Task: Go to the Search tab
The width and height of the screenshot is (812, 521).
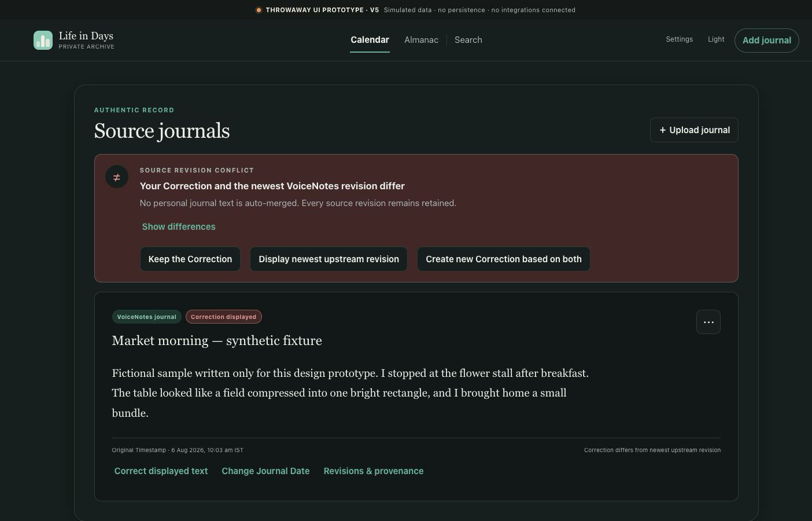Action: [x=468, y=40]
